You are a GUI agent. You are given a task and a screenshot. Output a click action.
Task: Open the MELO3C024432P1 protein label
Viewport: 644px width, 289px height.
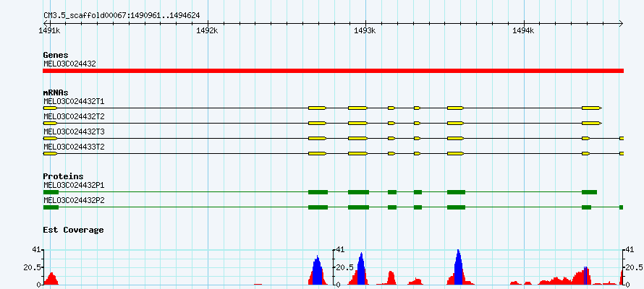click(74, 185)
